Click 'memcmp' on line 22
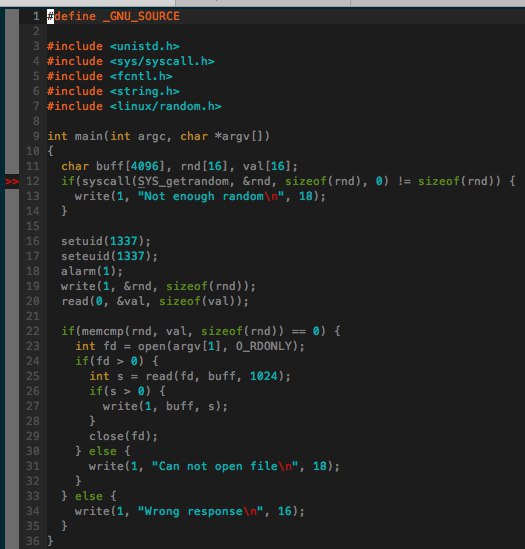Image resolution: width=525 pixels, height=549 pixels. (103, 331)
